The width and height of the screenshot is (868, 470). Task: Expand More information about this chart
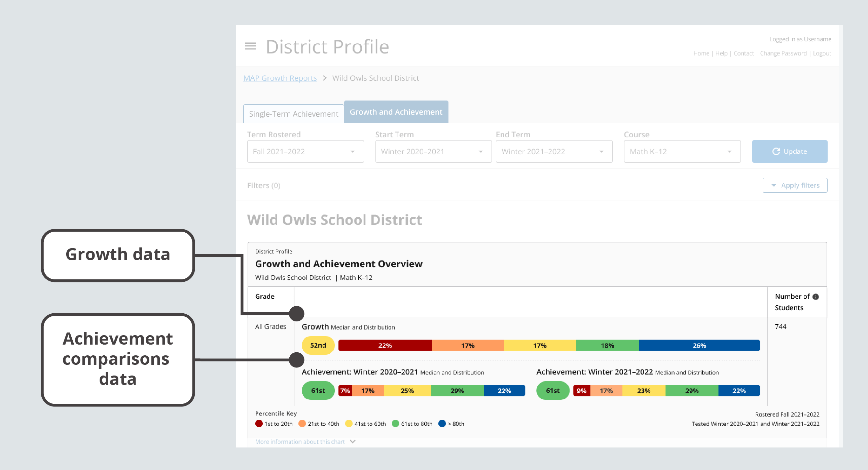305,441
